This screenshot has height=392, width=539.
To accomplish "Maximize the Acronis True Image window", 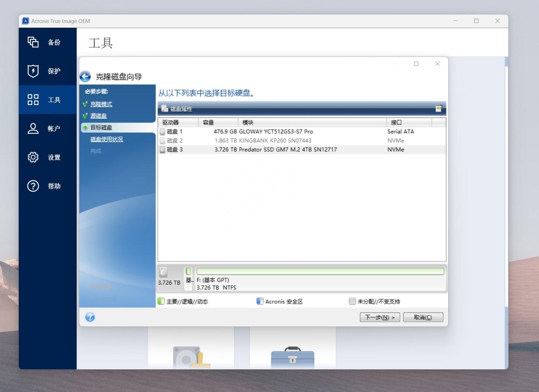I will [x=476, y=21].
